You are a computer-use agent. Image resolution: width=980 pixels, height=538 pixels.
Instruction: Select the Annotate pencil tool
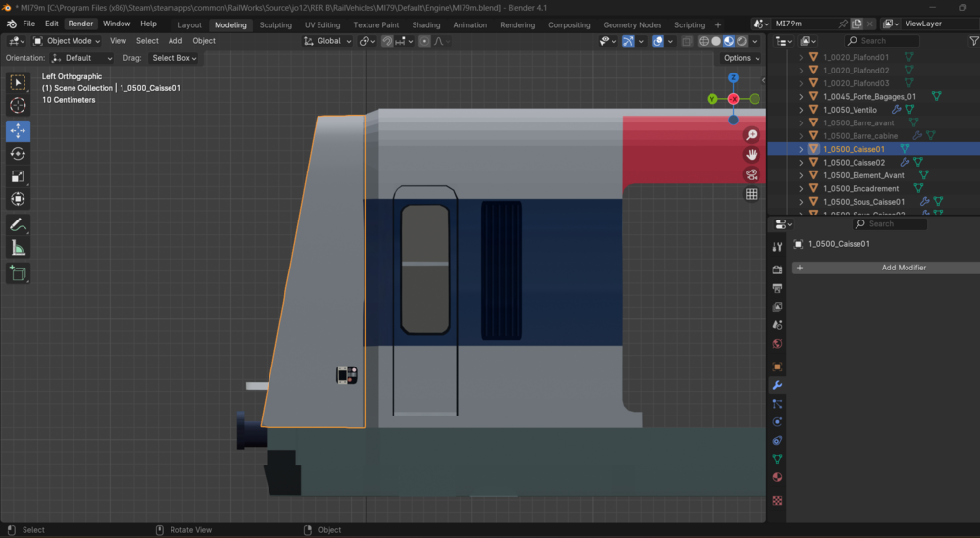(18, 225)
